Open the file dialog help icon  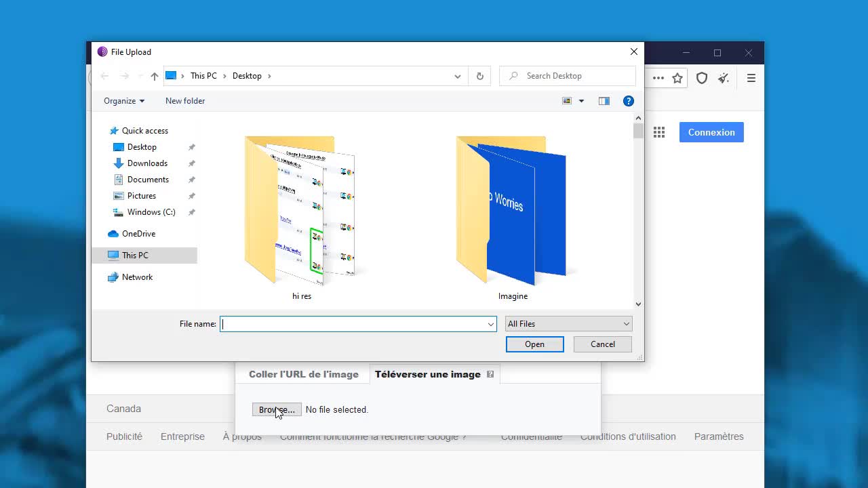[629, 101]
